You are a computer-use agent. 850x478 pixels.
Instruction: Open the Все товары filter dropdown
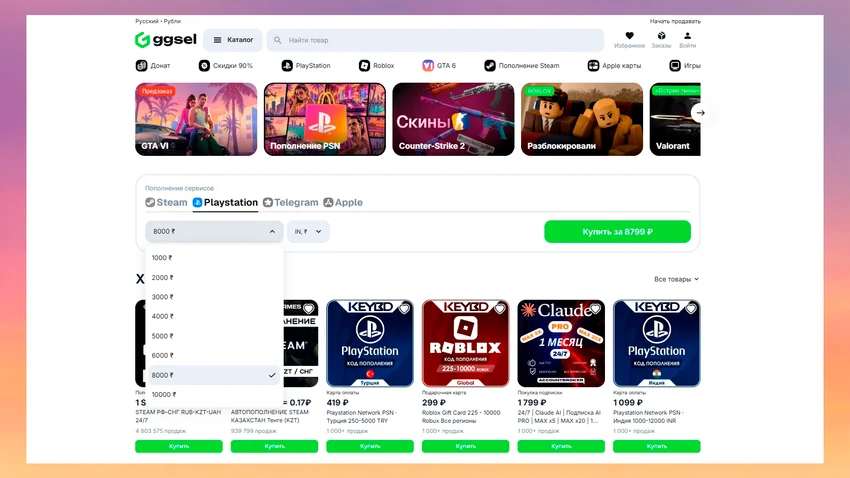click(x=676, y=279)
